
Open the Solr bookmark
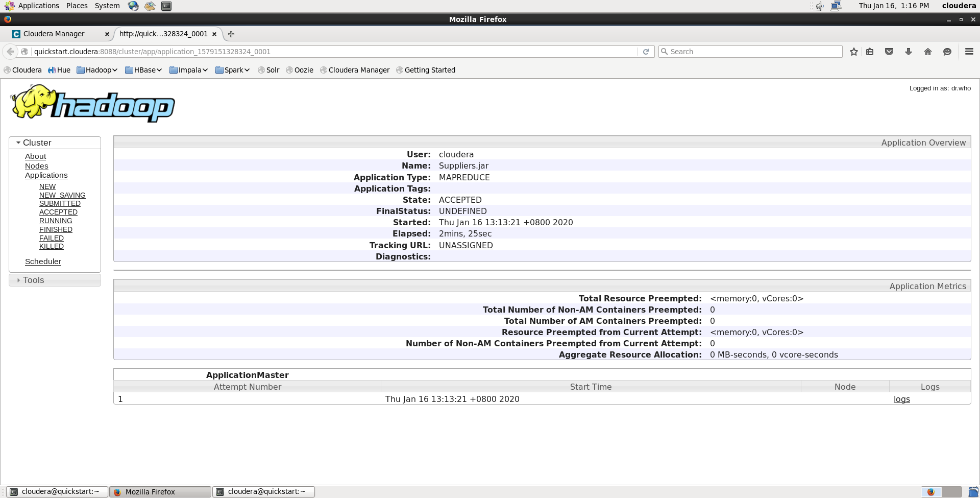tap(268, 70)
